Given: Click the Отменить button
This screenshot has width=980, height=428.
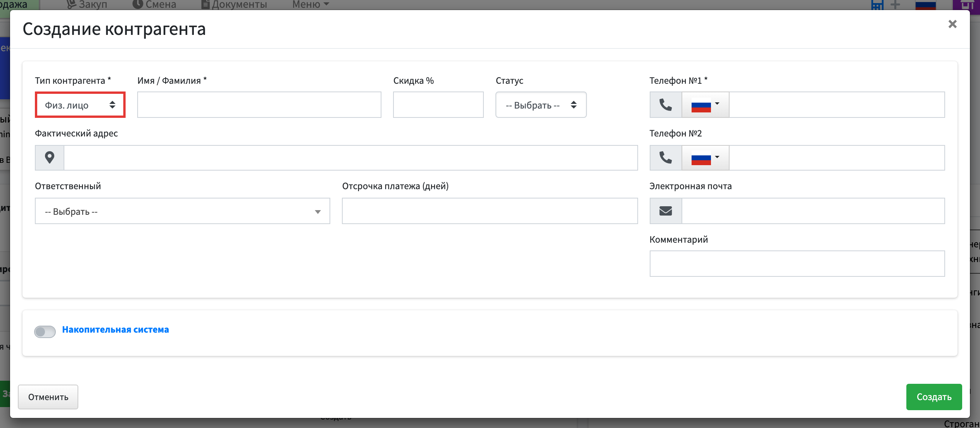Looking at the screenshot, I should [x=48, y=397].
